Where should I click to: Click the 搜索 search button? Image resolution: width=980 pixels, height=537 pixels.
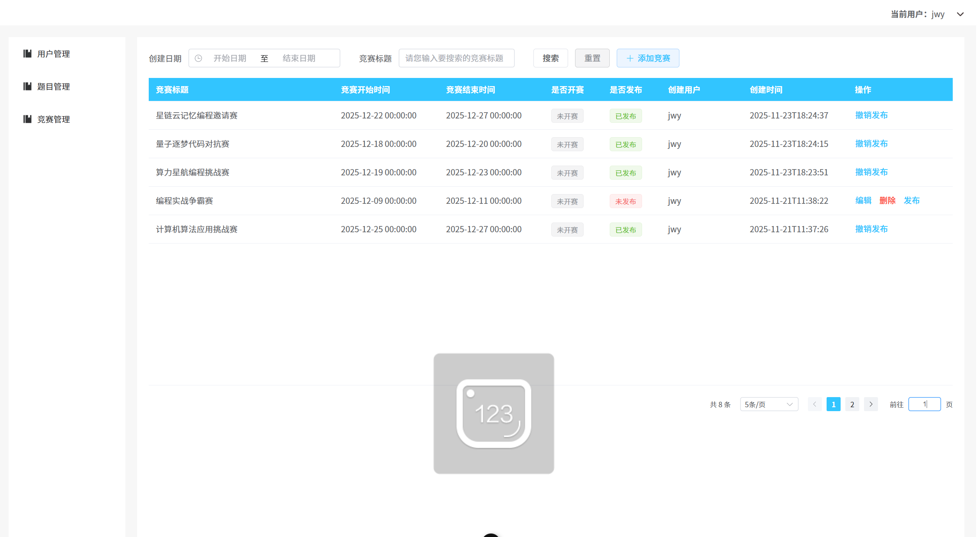click(x=550, y=58)
